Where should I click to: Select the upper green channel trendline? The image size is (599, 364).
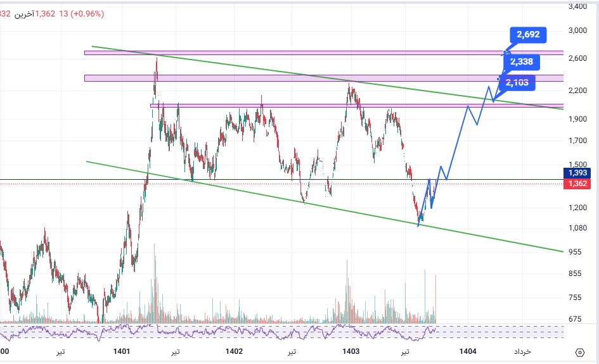coord(254,68)
